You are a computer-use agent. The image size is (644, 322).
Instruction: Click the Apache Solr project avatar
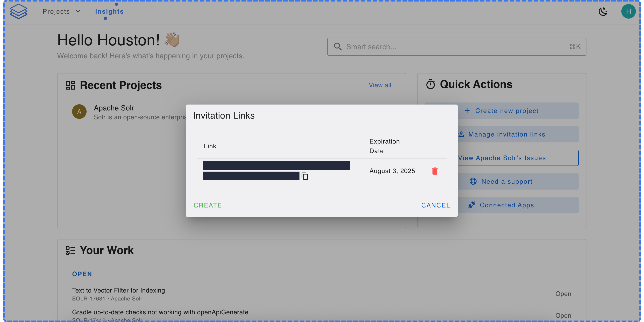click(x=79, y=112)
